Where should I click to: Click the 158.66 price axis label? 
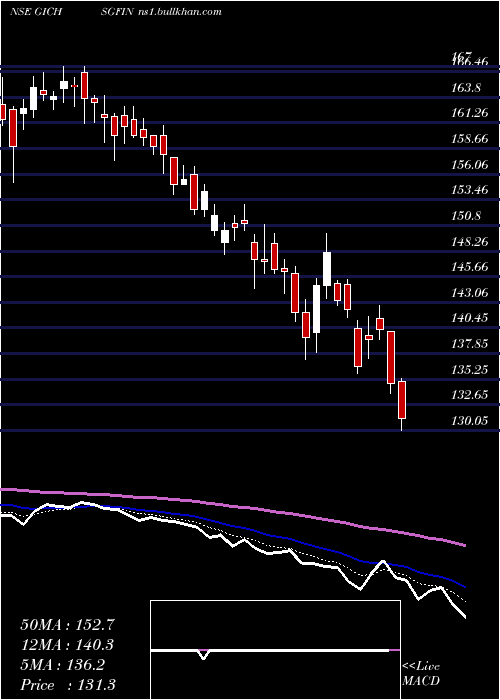470,139
